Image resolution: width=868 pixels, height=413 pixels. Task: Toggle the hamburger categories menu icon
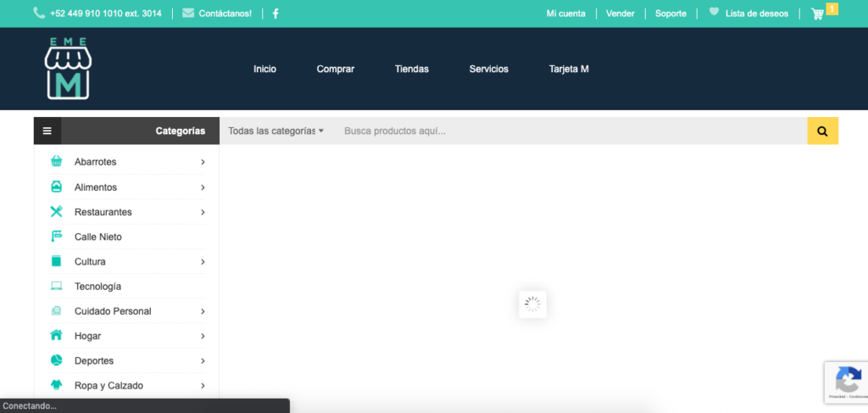coord(47,131)
